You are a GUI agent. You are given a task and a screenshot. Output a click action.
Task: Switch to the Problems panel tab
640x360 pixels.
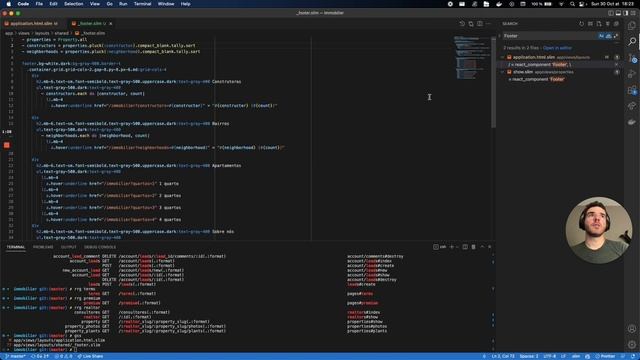click(43, 247)
